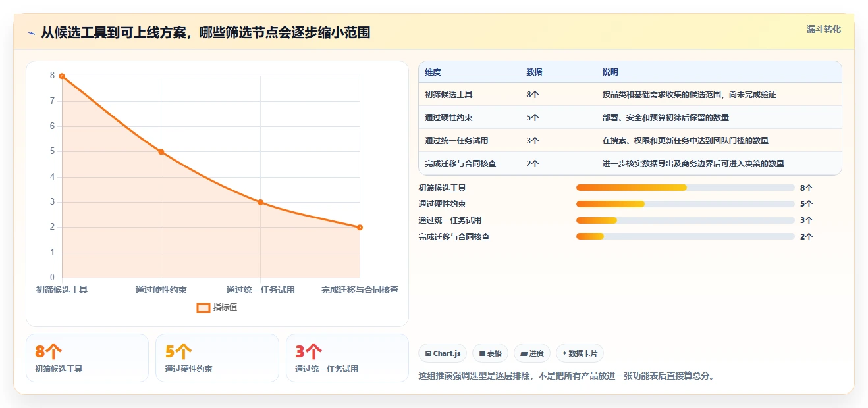Click the 完成迁移与合同核查 label in the progress list

point(454,237)
